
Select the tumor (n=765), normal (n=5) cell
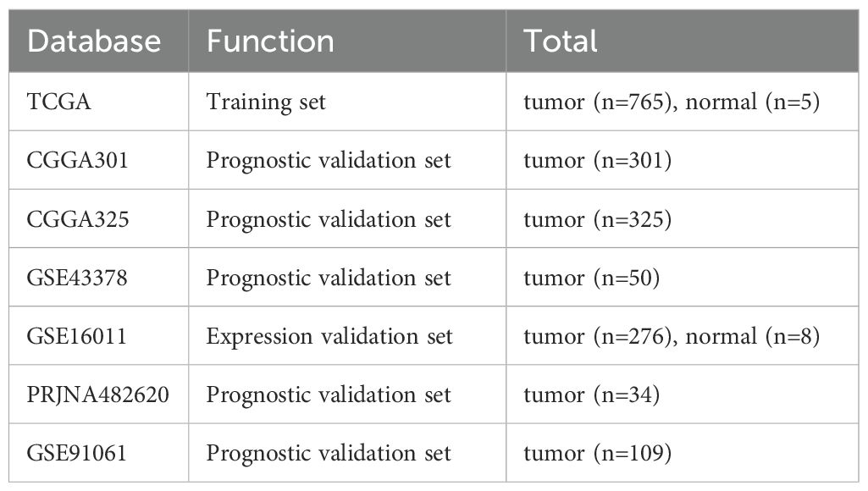(672, 102)
